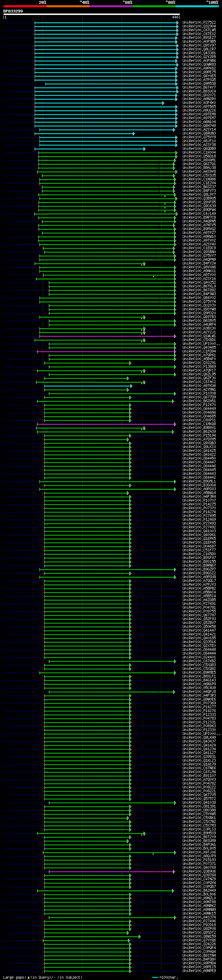Select hit UniRef100_P12470
Screen dimensions: 222x980
tap(199, 405)
